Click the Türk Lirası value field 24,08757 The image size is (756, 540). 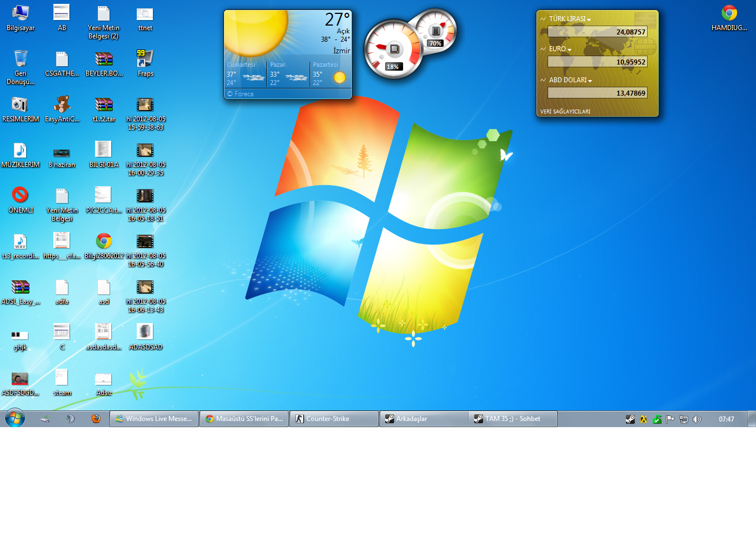pos(598,32)
